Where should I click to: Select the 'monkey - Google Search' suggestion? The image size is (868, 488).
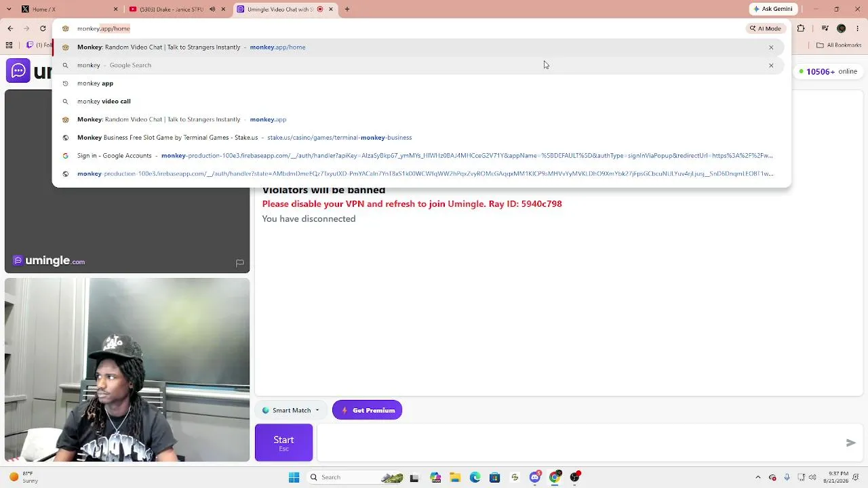(x=418, y=65)
